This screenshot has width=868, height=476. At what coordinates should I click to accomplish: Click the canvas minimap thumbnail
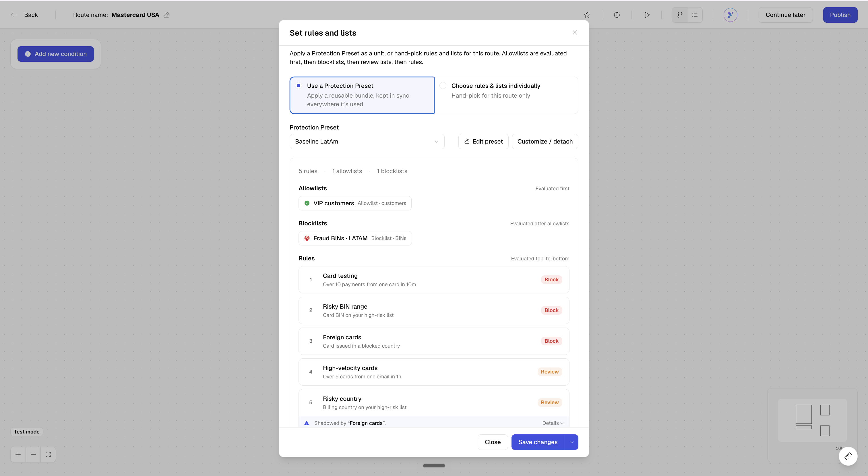pyautogui.click(x=812, y=420)
